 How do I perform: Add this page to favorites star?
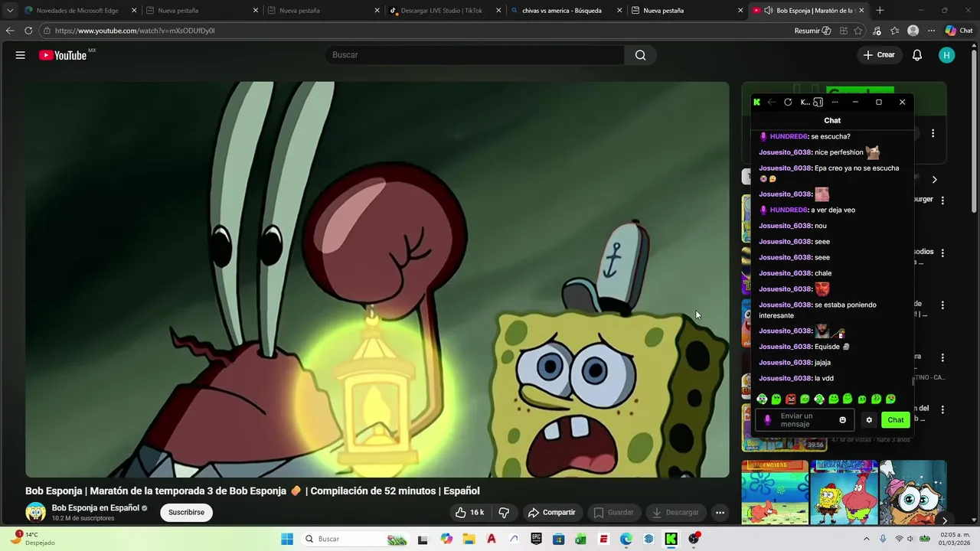click(x=858, y=31)
